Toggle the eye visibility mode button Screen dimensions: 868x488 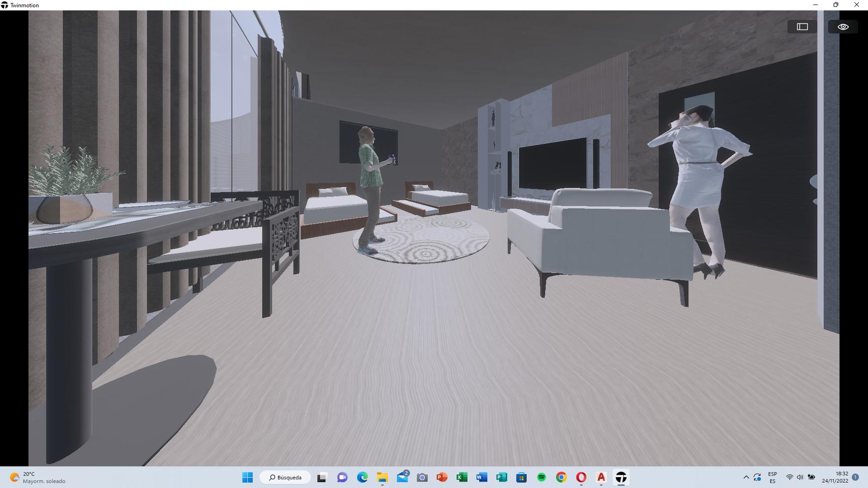click(x=843, y=27)
